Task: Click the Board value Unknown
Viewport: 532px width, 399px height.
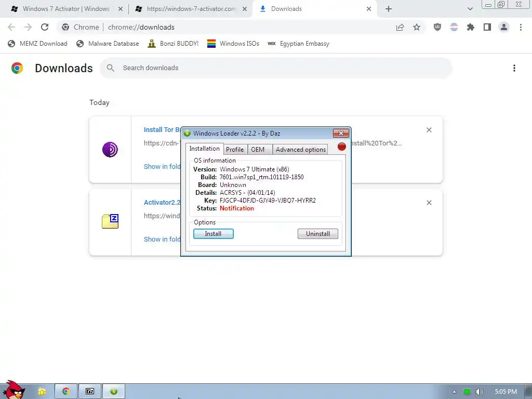Action: coord(233,185)
